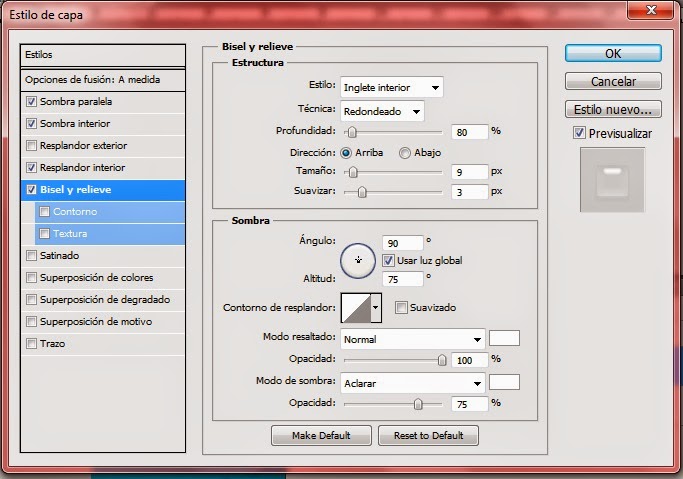The image size is (683, 479).
Task: Toggle the Usar luz global checkbox
Action: coord(388,260)
